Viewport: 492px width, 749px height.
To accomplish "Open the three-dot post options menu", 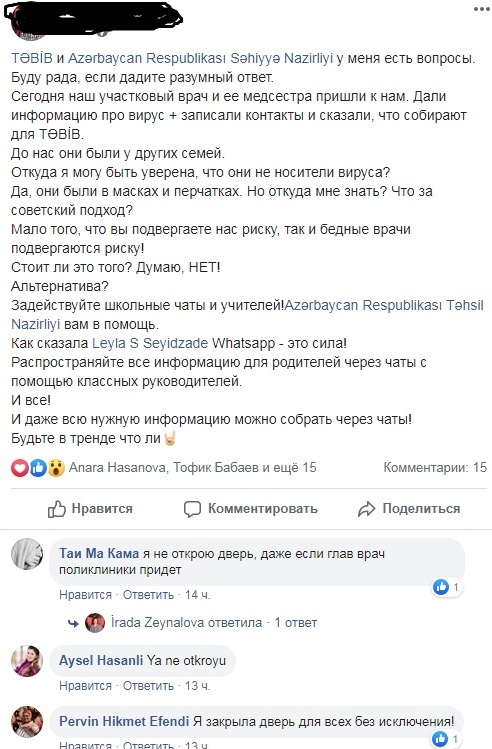I will (481, 10).
